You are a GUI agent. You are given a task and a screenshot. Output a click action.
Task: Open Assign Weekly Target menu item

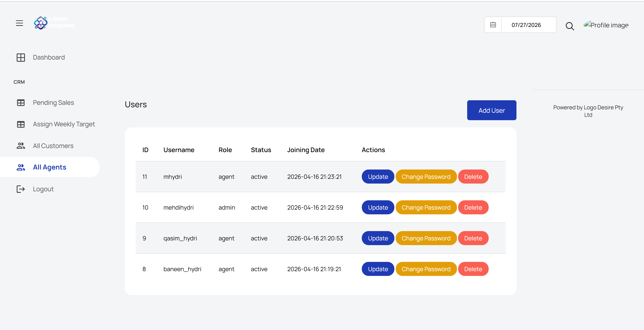(64, 124)
